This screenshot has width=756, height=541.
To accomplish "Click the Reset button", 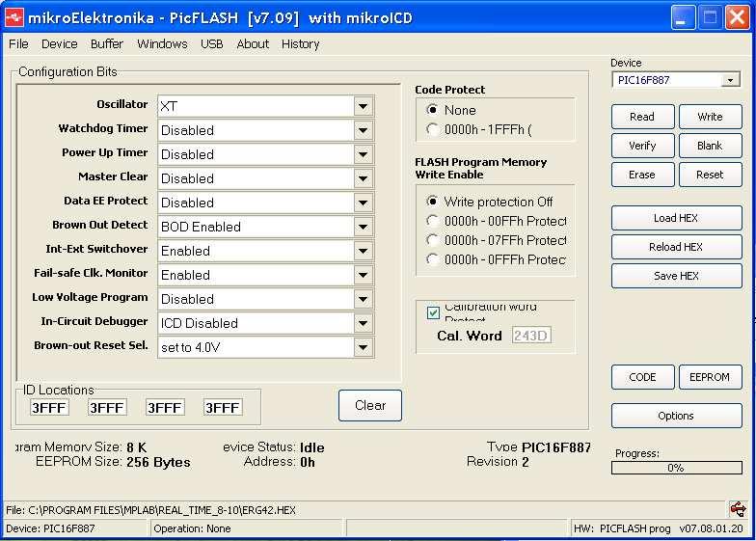I will point(710,175).
